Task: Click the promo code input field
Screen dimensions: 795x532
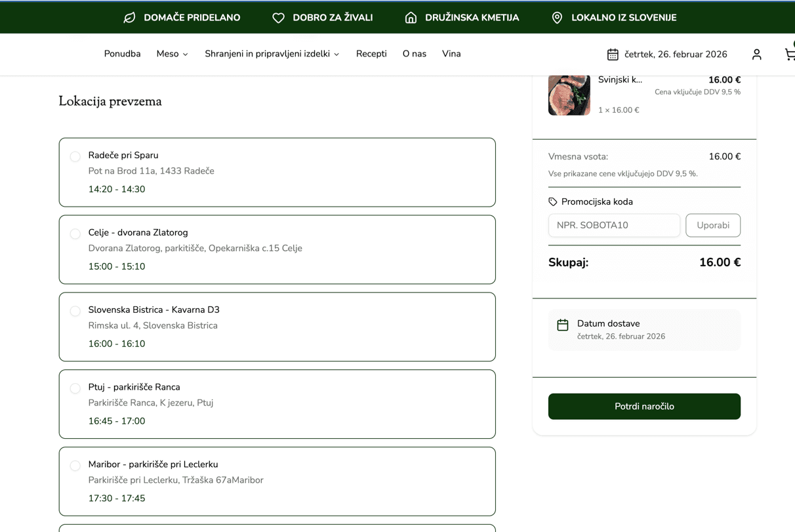Action: coord(614,225)
